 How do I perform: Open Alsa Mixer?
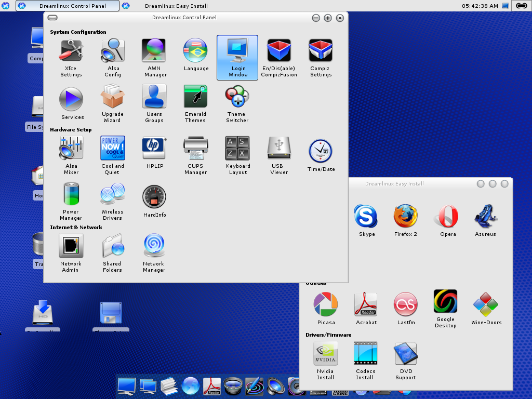tap(71, 155)
